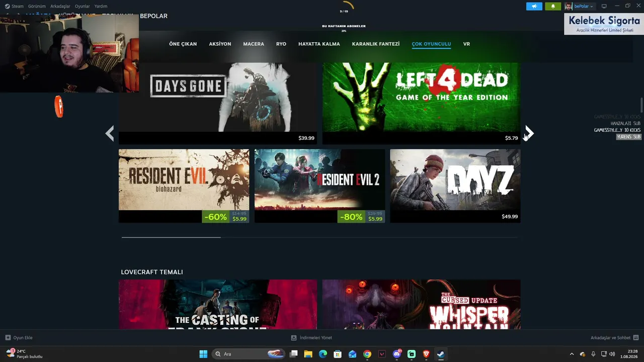Open the taskbar clock and date
This screenshot has width=644, height=362.
(629, 354)
